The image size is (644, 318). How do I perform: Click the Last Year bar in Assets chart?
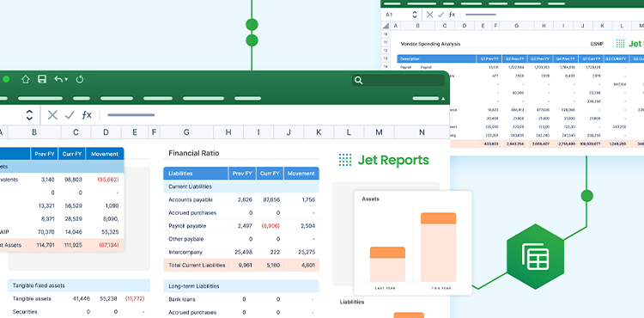coord(387,264)
